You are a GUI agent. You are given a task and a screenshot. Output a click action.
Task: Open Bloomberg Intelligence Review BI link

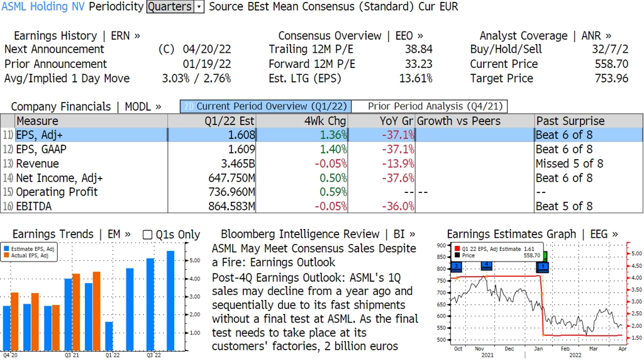pyautogui.click(x=318, y=234)
